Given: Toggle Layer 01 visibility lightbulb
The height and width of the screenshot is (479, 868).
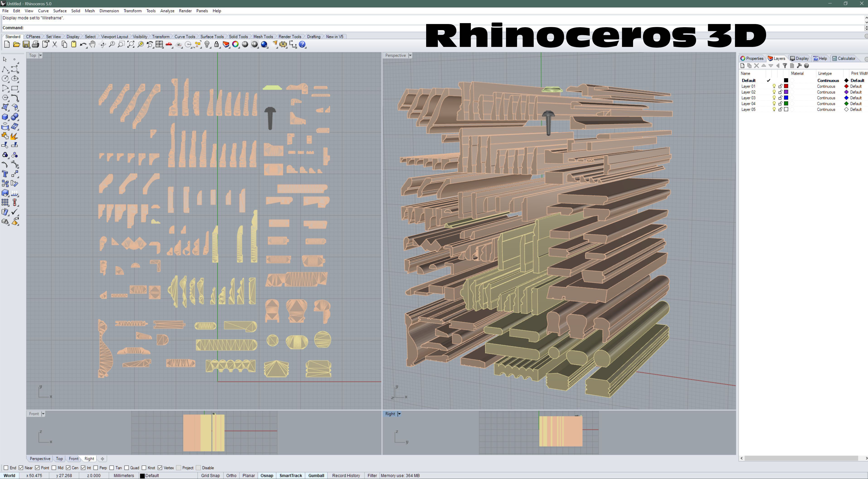Looking at the screenshot, I should click(x=774, y=86).
